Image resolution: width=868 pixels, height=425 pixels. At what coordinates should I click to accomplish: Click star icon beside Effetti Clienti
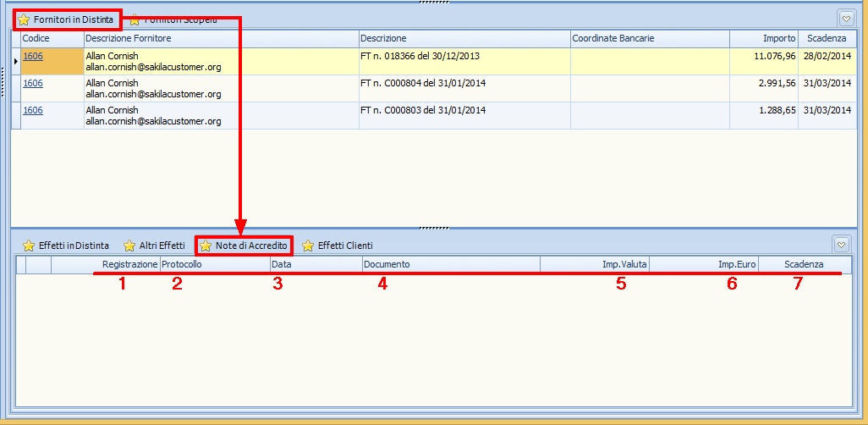pyautogui.click(x=308, y=246)
